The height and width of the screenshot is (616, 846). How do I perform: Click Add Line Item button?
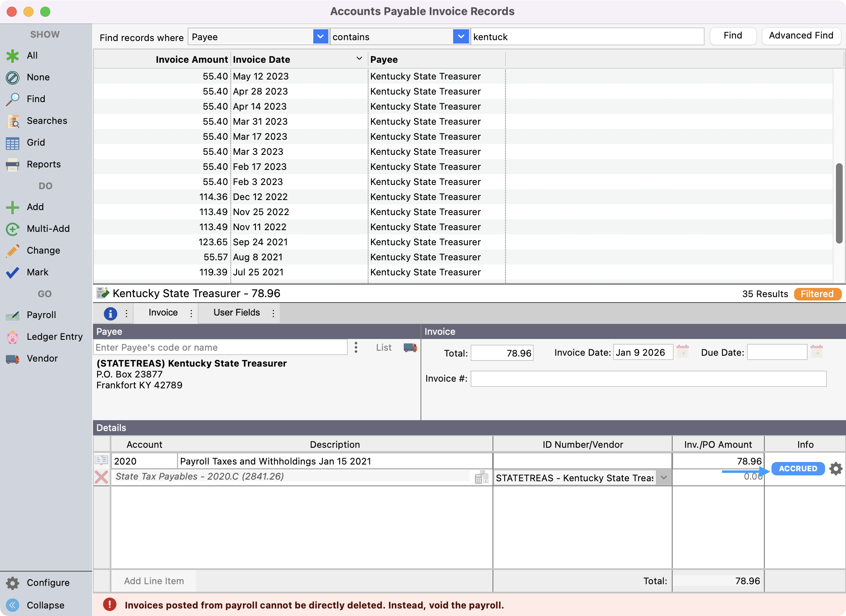click(154, 581)
